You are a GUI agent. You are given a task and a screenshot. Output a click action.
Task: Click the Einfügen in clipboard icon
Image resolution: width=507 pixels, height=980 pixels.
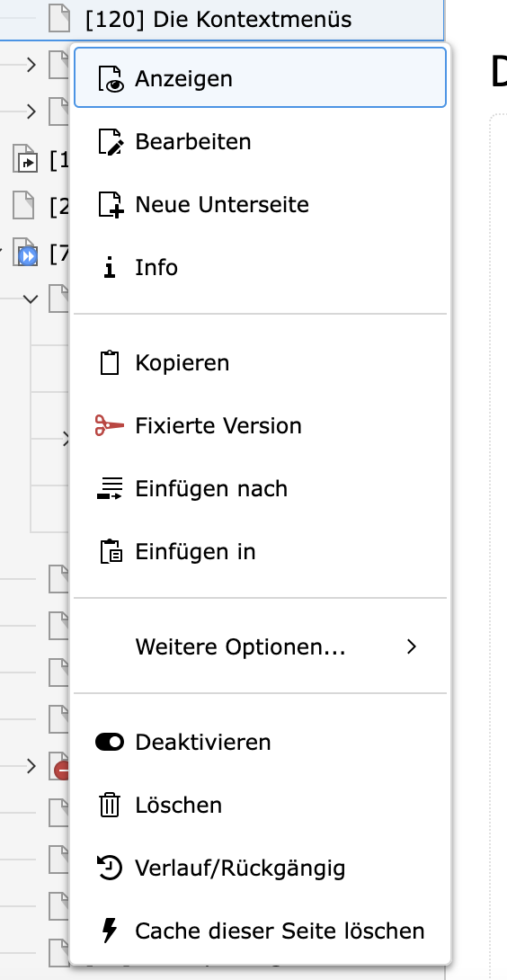(111, 552)
